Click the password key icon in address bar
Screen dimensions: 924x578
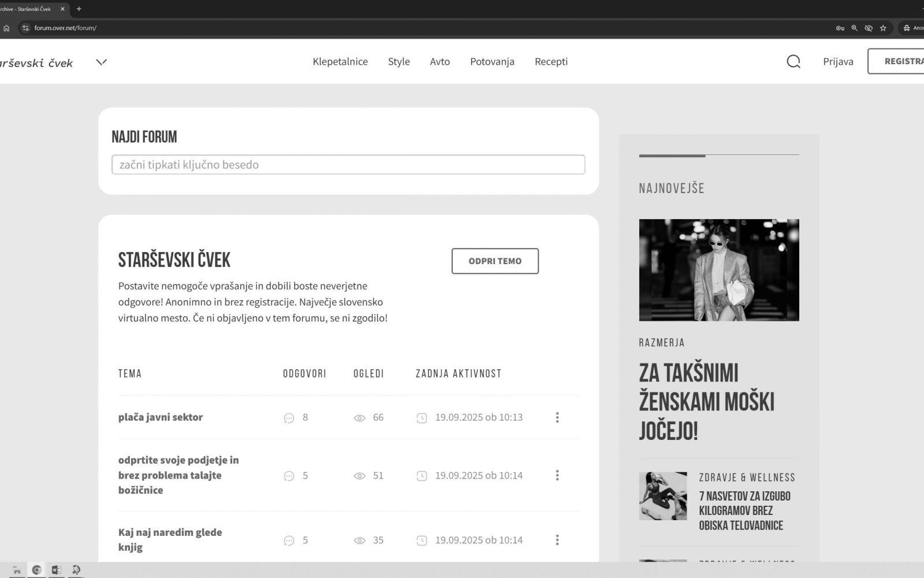(840, 28)
